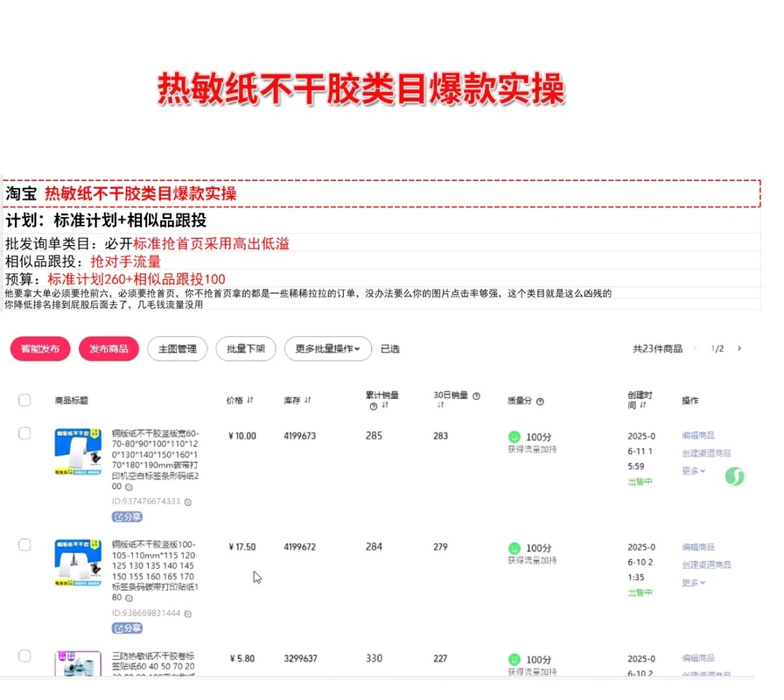
Task: Click page indicator 1/2
Action: (x=717, y=349)
